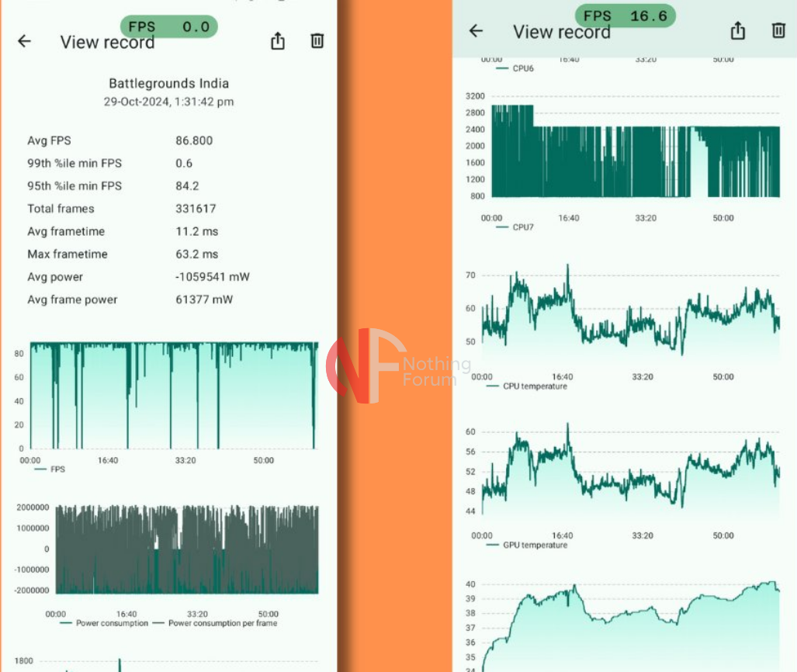Screen dimensions: 797x672
Task: Toggle the FPS legend under the first chart
Action: [x=50, y=469]
